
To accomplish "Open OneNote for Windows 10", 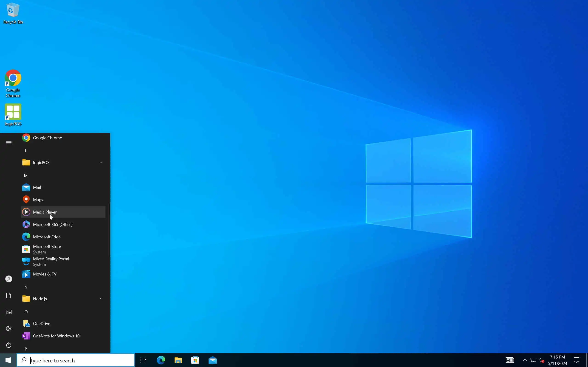I will 56,336.
